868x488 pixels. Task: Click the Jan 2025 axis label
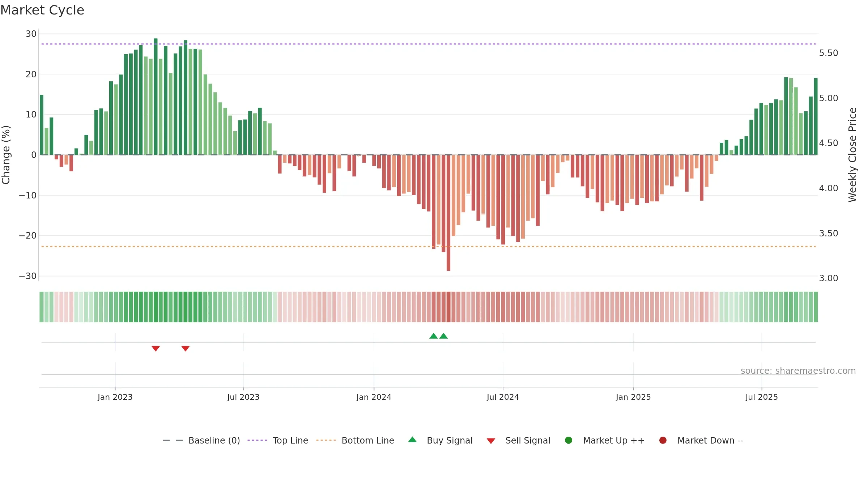[633, 397]
